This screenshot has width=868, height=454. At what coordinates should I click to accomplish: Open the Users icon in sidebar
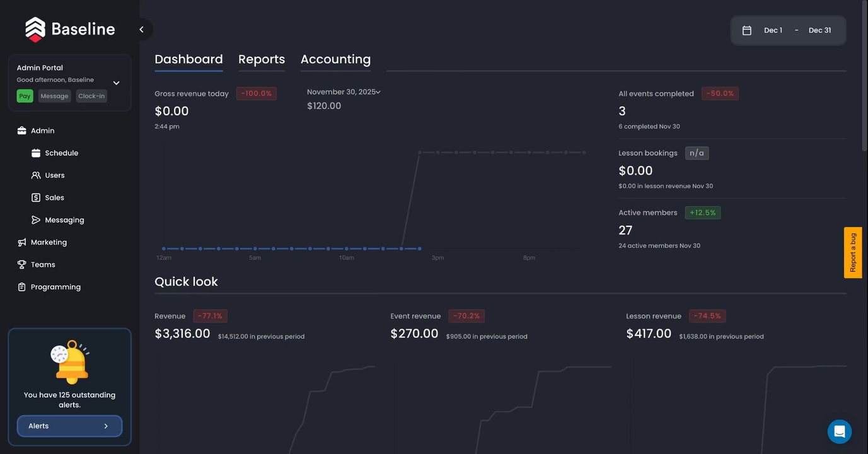pyautogui.click(x=36, y=175)
